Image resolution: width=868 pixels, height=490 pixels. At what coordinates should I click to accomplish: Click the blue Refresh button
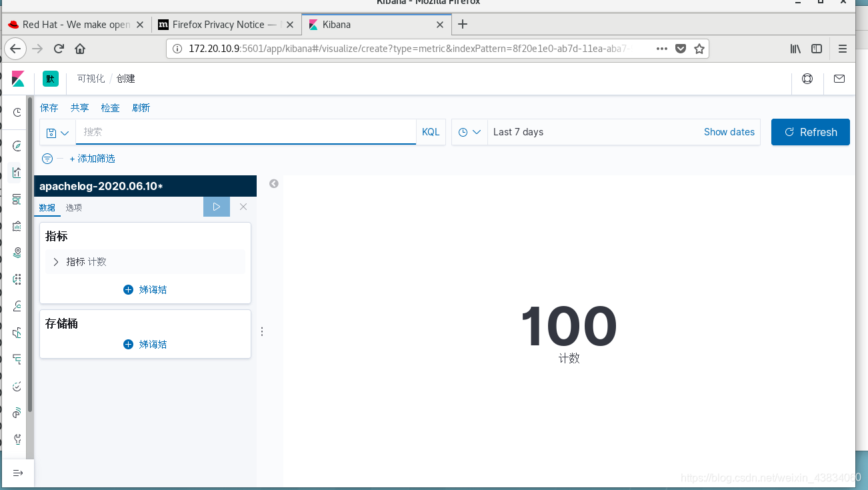(811, 132)
